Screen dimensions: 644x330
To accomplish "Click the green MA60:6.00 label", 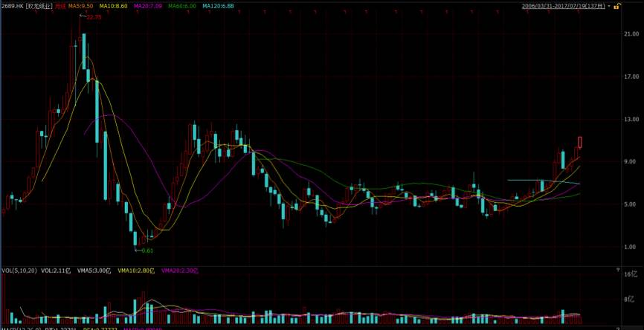I will coord(182,5).
